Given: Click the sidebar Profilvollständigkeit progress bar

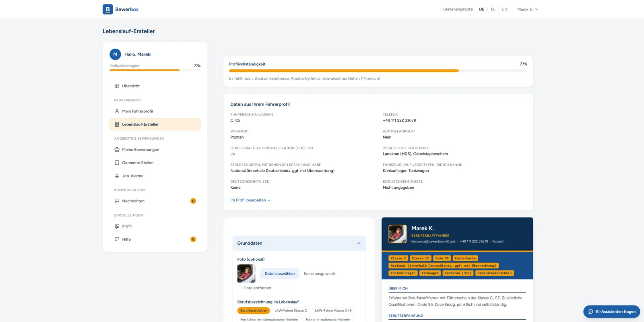Looking at the screenshot, I should 155,70.
